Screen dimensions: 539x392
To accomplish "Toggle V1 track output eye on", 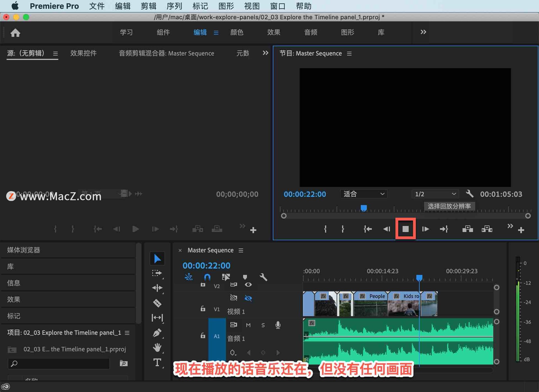I will [248, 298].
